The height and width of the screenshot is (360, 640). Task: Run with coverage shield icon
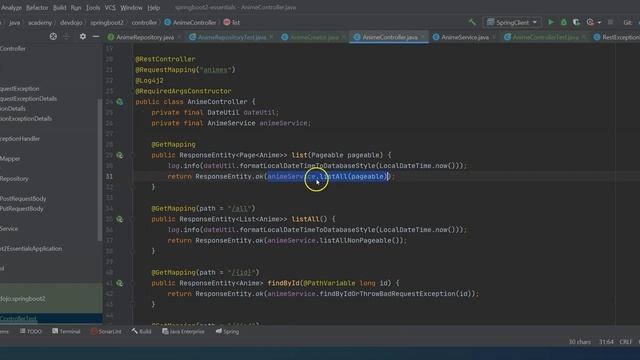[576, 22]
